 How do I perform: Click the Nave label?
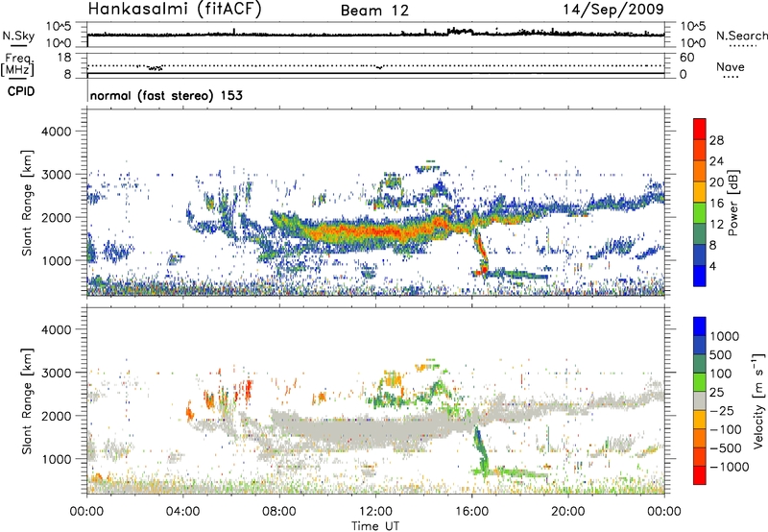click(x=730, y=66)
